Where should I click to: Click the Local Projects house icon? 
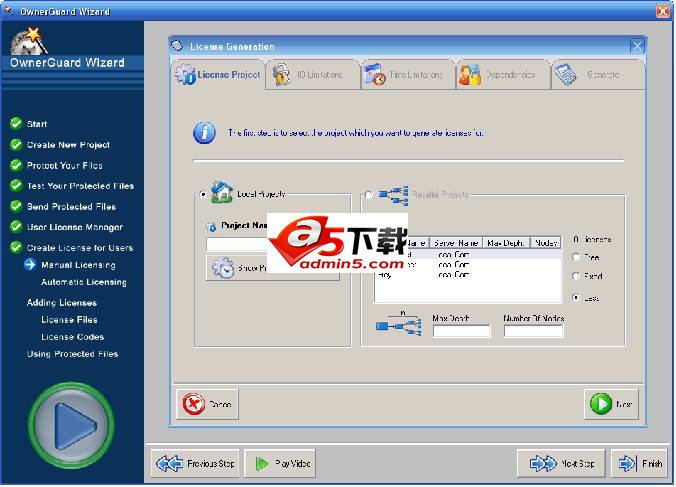tap(222, 192)
